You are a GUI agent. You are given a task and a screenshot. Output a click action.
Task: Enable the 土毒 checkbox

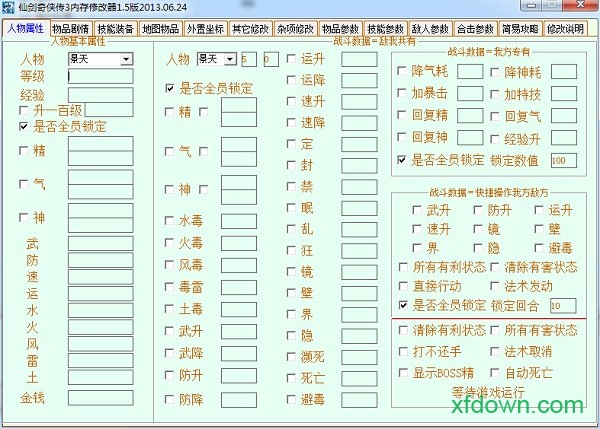click(169, 308)
